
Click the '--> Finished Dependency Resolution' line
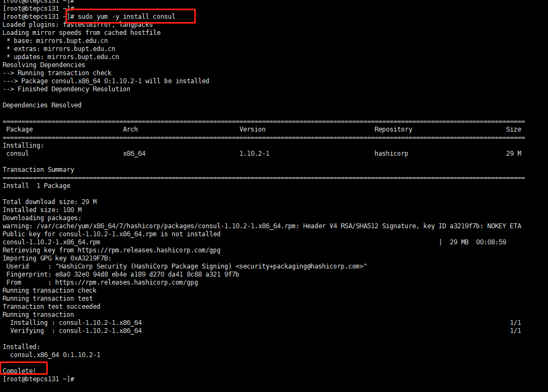pyautogui.click(x=67, y=89)
